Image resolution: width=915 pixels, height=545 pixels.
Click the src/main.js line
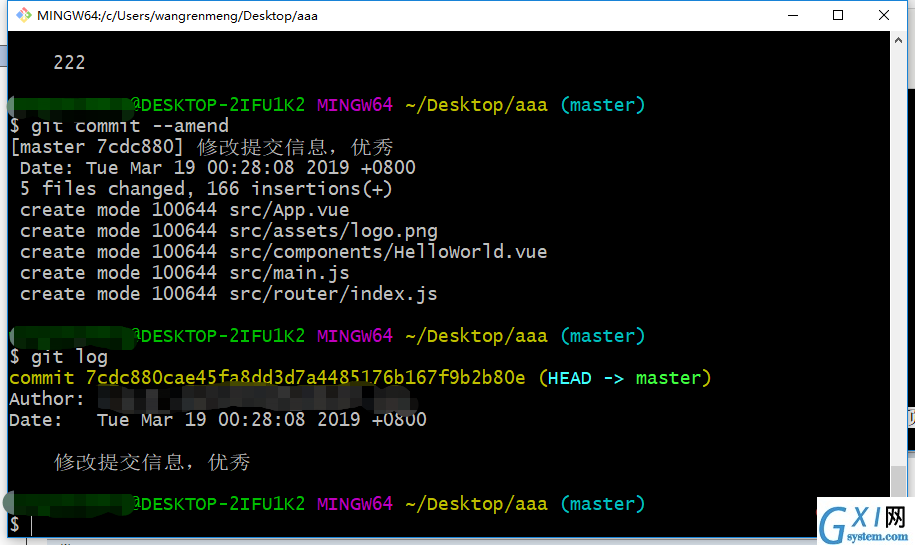coord(184,273)
